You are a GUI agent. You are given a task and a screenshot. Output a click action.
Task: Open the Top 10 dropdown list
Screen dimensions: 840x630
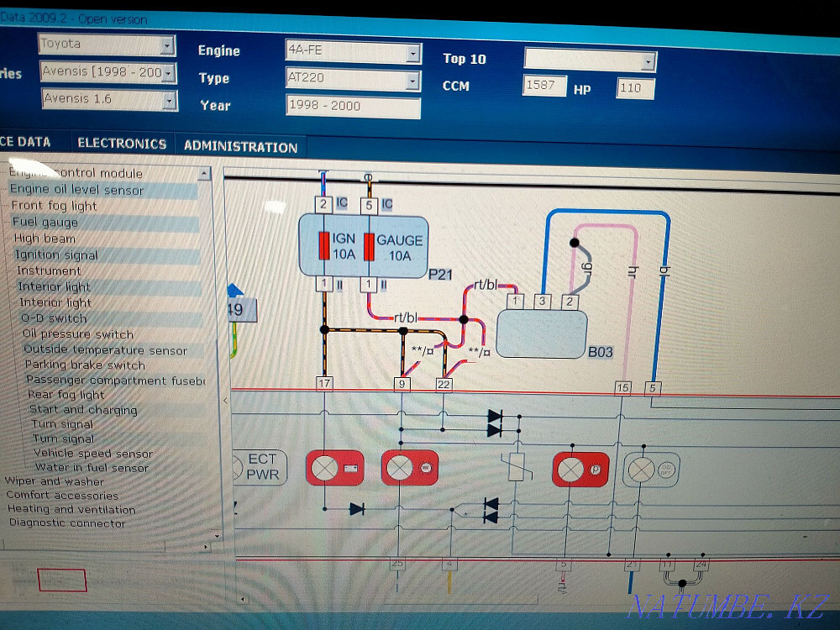coord(648,61)
